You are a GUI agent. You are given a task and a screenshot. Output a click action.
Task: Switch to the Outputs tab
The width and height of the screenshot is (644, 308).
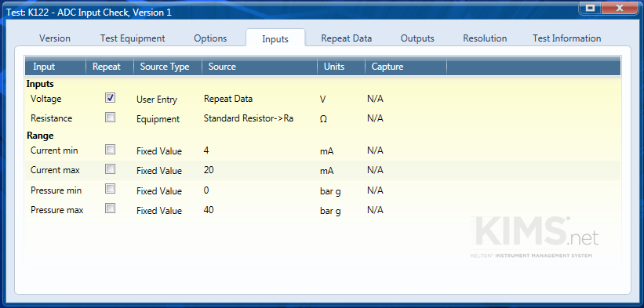coord(417,38)
